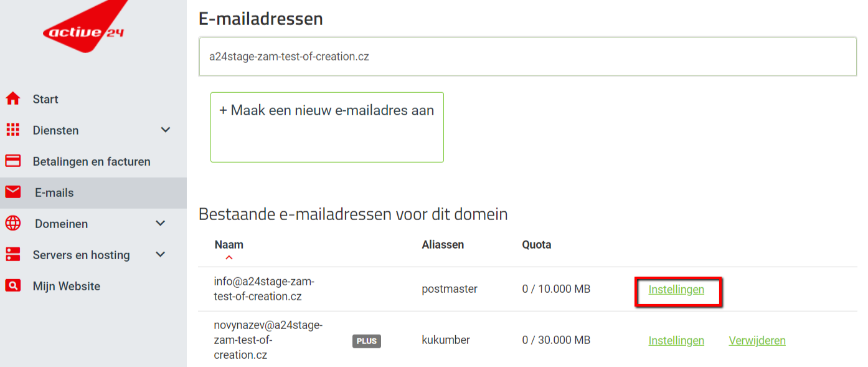The image size is (868, 367).
Task: Click the credit card icon for Betalingen
Action: click(x=12, y=161)
